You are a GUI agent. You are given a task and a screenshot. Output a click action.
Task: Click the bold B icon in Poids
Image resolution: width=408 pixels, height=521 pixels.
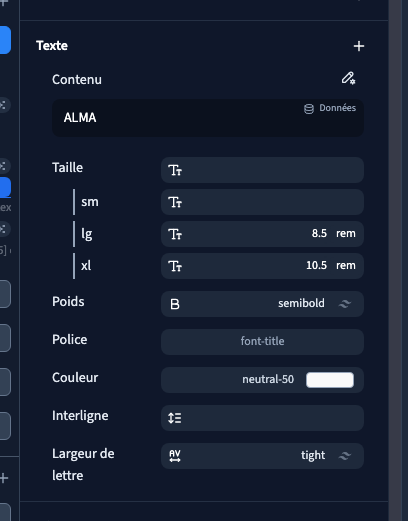(175, 304)
